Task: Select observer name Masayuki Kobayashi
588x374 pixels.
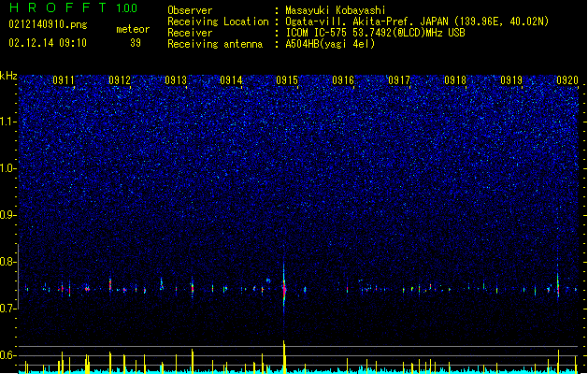Action: [336, 10]
